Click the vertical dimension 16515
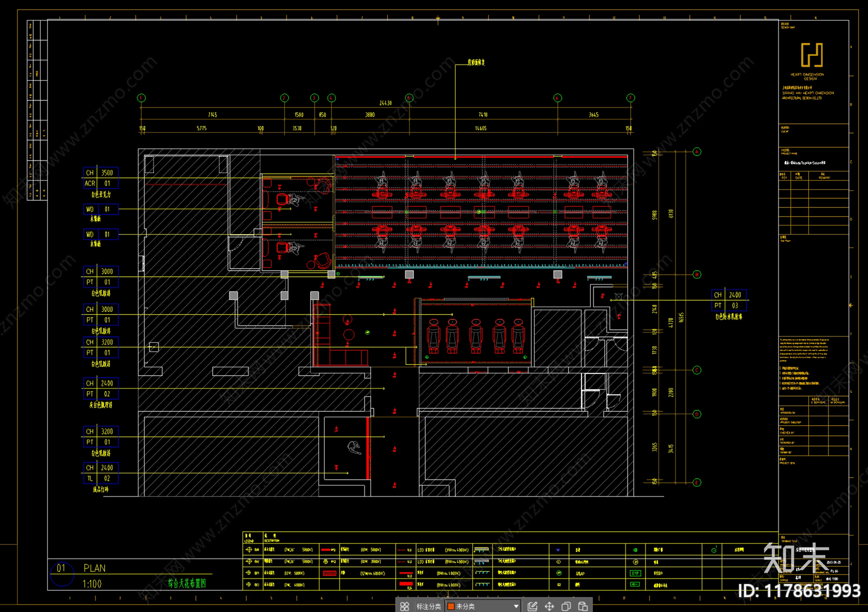This screenshot has height=612, width=868. pos(681,317)
